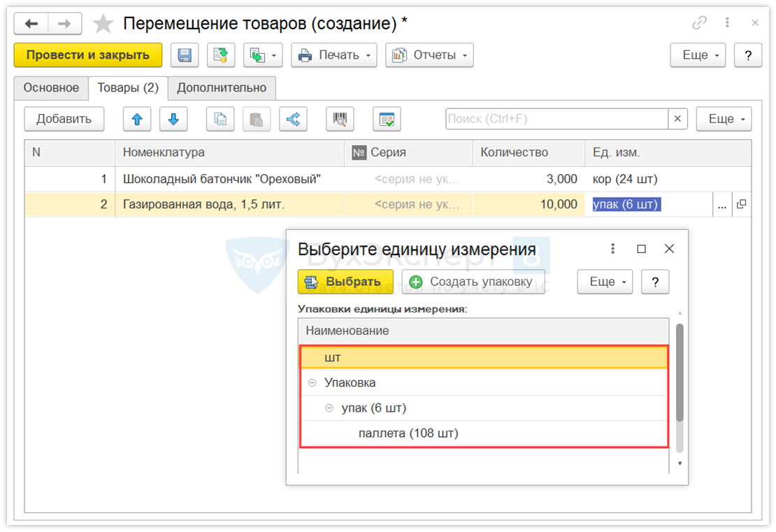
Task: Click the Серия column header
Action: (x=408, y=152)
